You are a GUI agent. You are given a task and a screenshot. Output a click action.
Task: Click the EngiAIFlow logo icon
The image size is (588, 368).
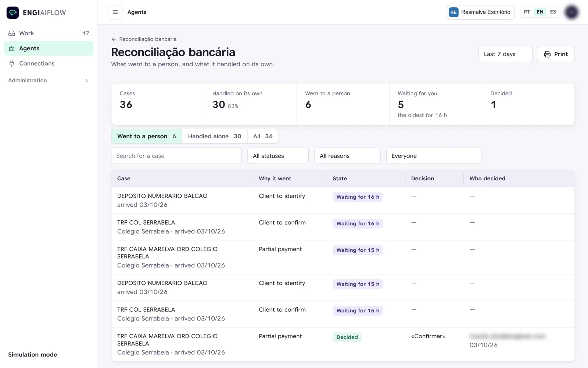click(x=12, y=13)
